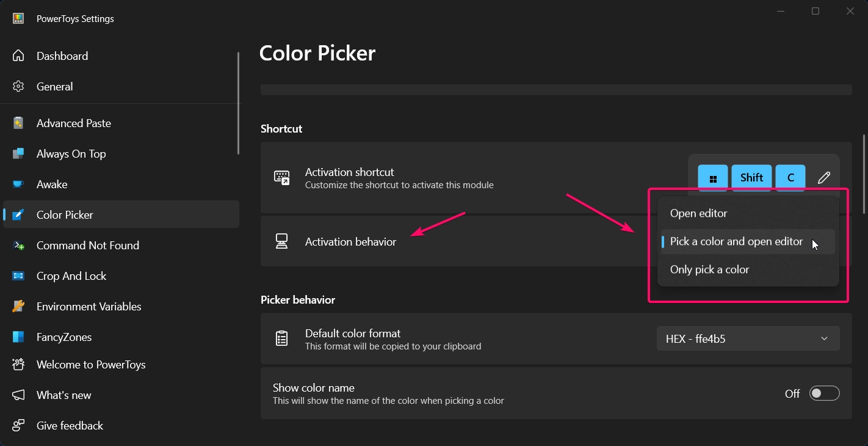Click 'Customize the shortcut to activate this module'
This screenshot has height=446, width=868.
399,185
